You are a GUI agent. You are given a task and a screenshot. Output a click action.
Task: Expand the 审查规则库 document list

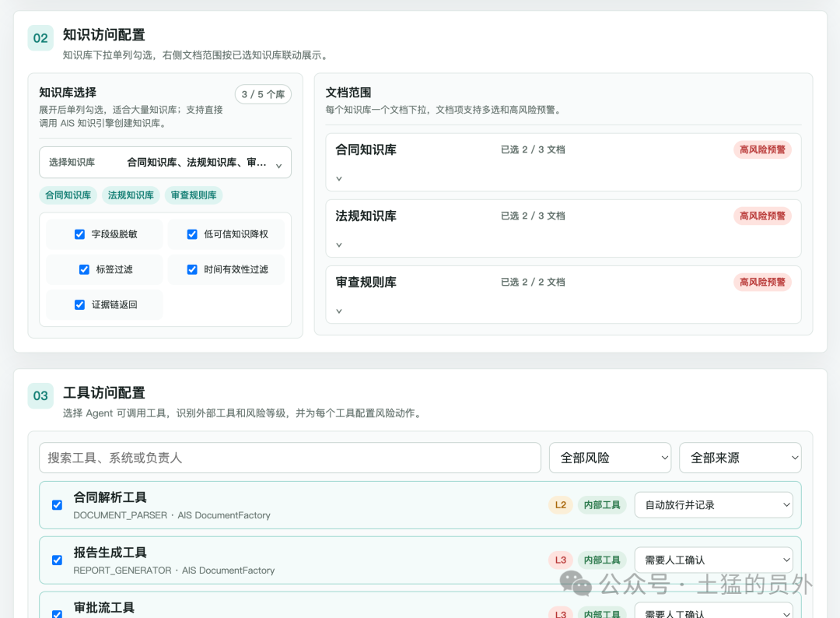click(x=339, y=311)
